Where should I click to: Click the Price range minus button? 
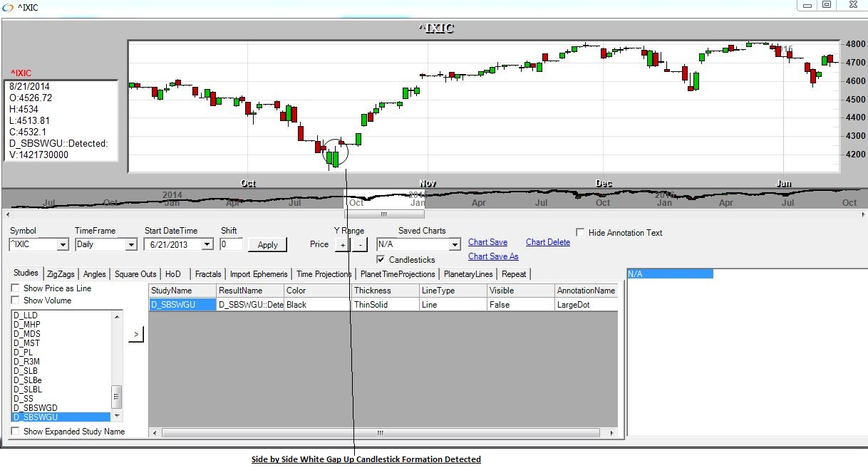[x=359, y=244]
